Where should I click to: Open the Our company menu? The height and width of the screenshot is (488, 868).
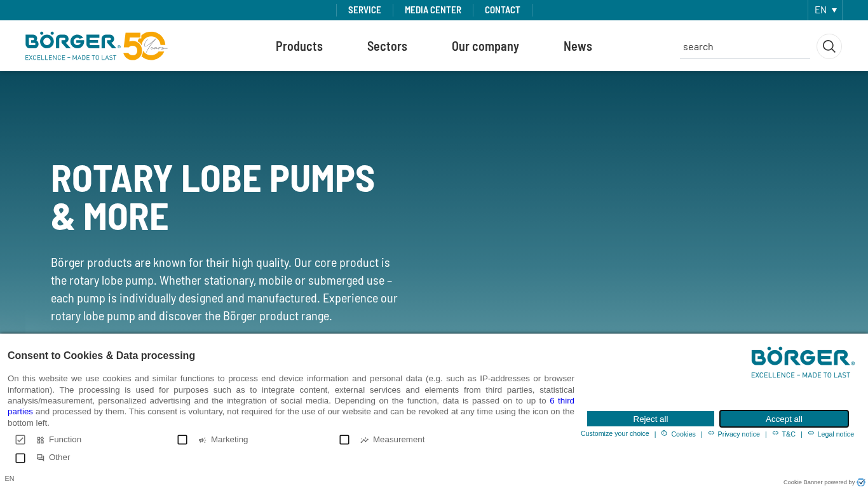(485, 46)
